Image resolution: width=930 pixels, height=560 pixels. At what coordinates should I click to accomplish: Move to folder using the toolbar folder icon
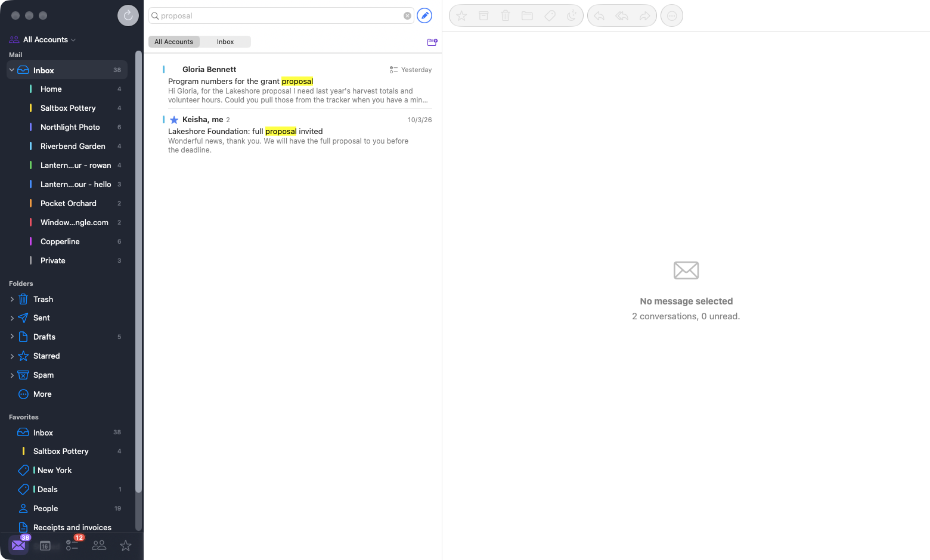tap(528, 16)
